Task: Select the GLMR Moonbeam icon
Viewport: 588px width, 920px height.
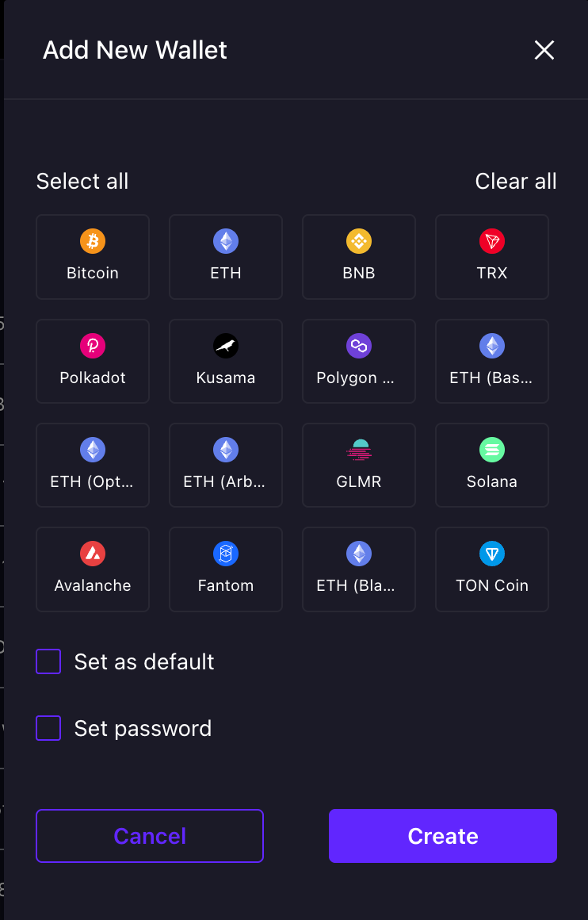Action: 359,450
